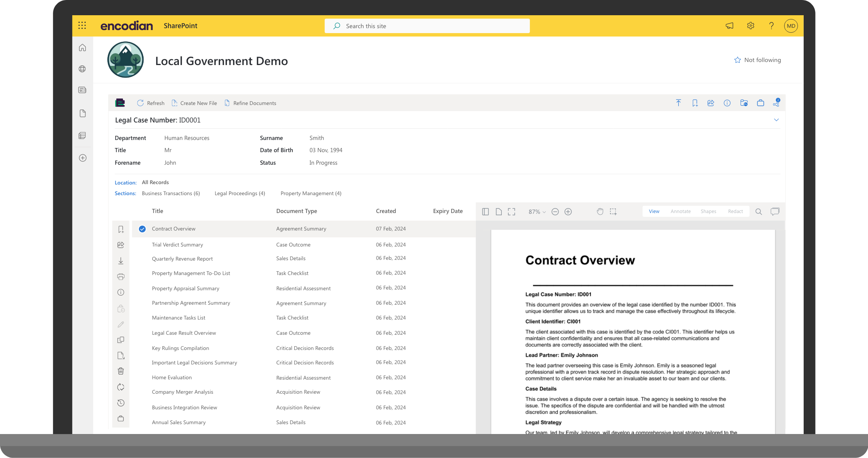Switch to the Annotate tab
The height and width of the screenshot is (458, 868).
pyautogui.click(x=680, y=212)
